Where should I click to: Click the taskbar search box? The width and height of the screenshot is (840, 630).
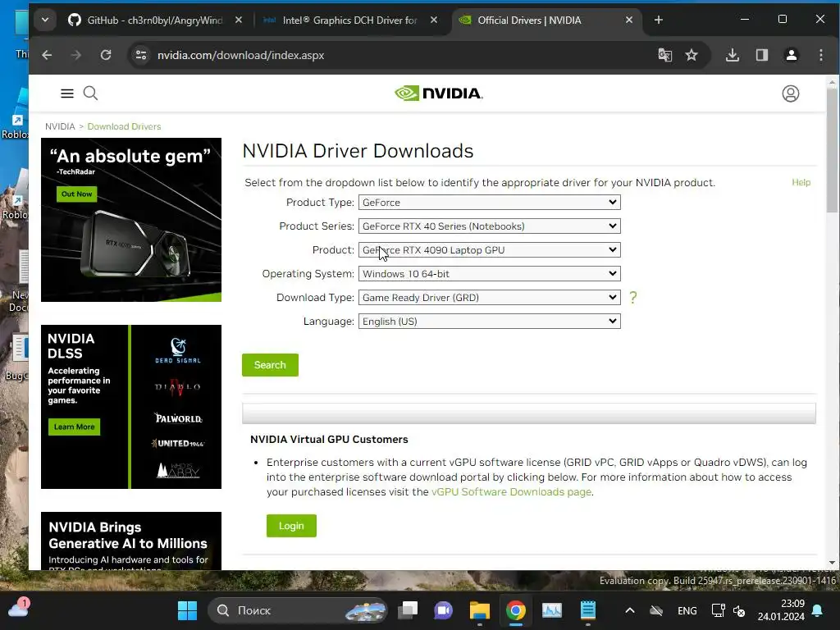click(297, 610)
